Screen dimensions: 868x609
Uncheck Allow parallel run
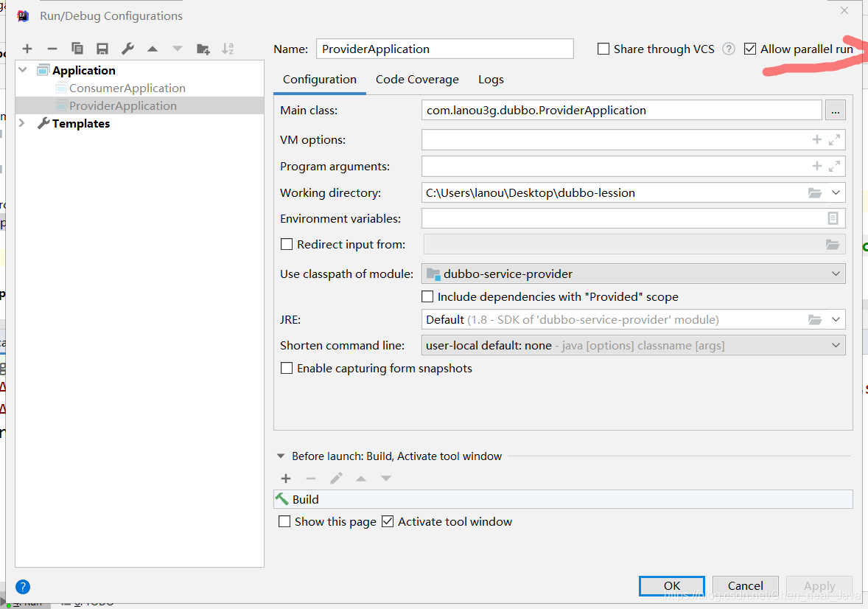[x=750, y=49]
